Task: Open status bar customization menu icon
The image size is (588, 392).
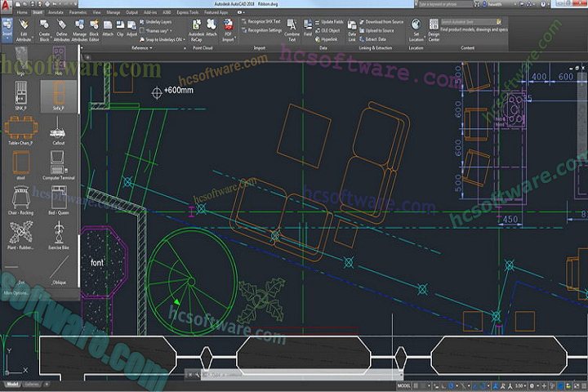Action: [583, 385]
